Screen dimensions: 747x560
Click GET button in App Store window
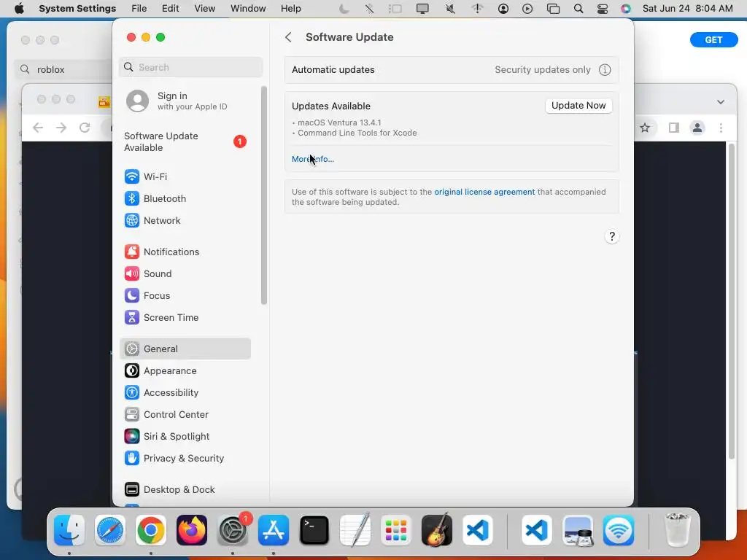[713, 40]
